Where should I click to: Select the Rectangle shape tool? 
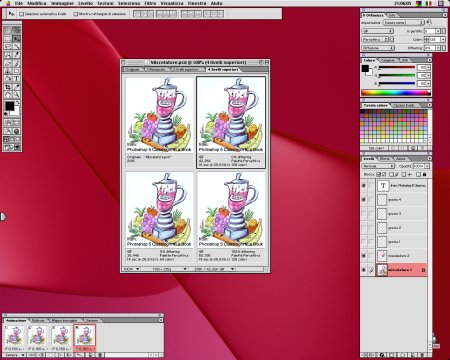(x=17, y=71)
